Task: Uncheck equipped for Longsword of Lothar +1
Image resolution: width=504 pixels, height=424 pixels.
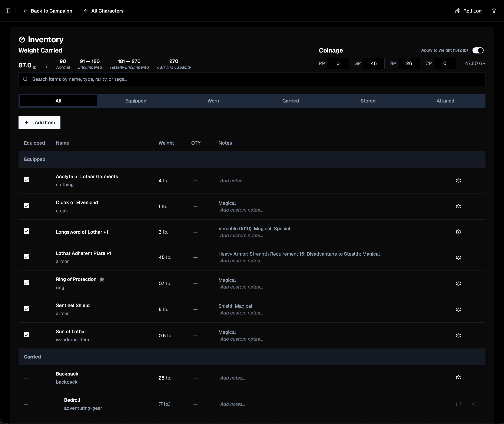Action: 26,231
